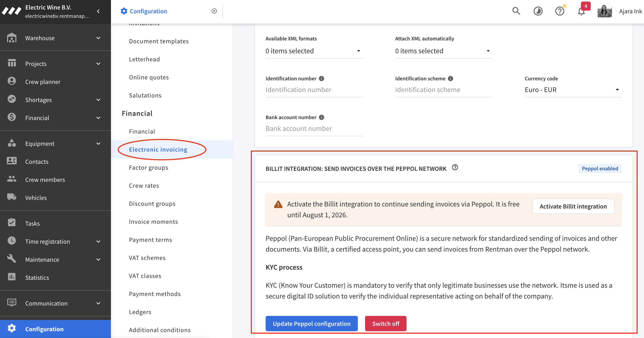Open Salutations settings
The height and width of the screenshot is (338, 644).
tap(145, 95)
